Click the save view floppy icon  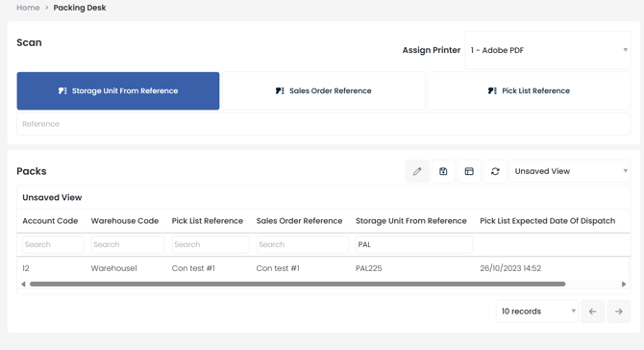443,171
